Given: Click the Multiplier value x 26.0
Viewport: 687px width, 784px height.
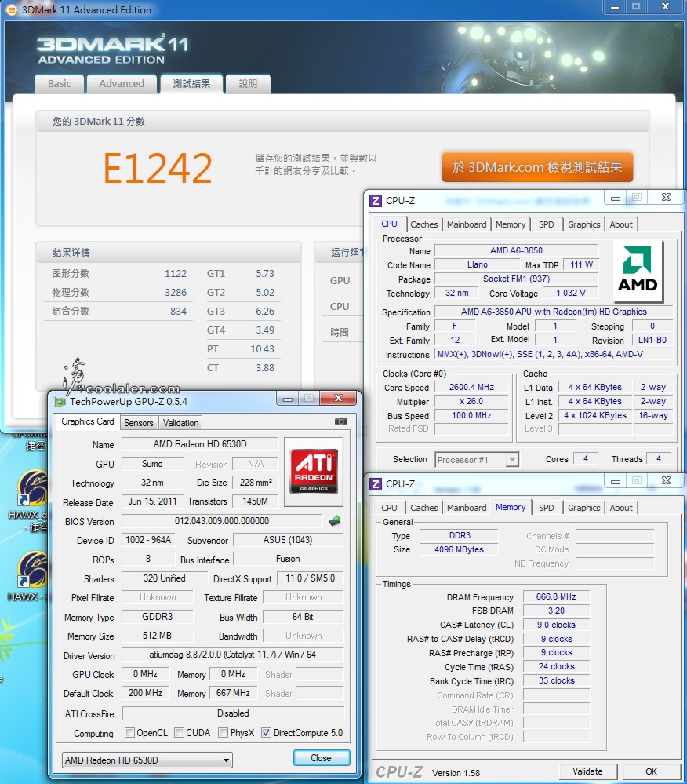Looking at the screenshot, I should click(471, 401).
